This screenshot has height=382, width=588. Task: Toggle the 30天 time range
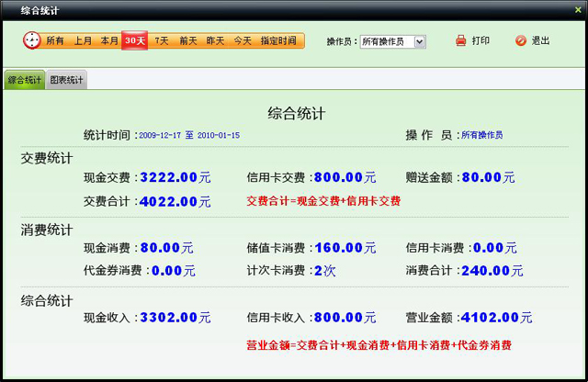click(x=135, y=41)
